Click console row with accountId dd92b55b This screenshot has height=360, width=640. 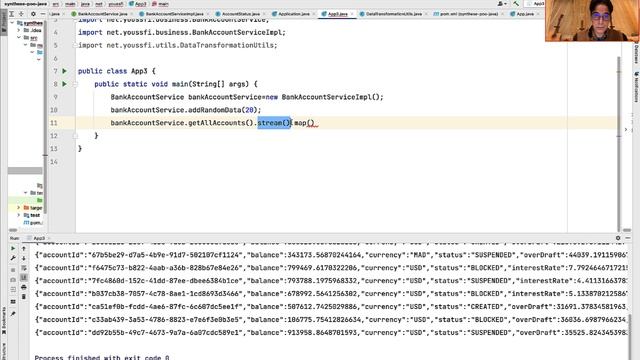point(331,333)
